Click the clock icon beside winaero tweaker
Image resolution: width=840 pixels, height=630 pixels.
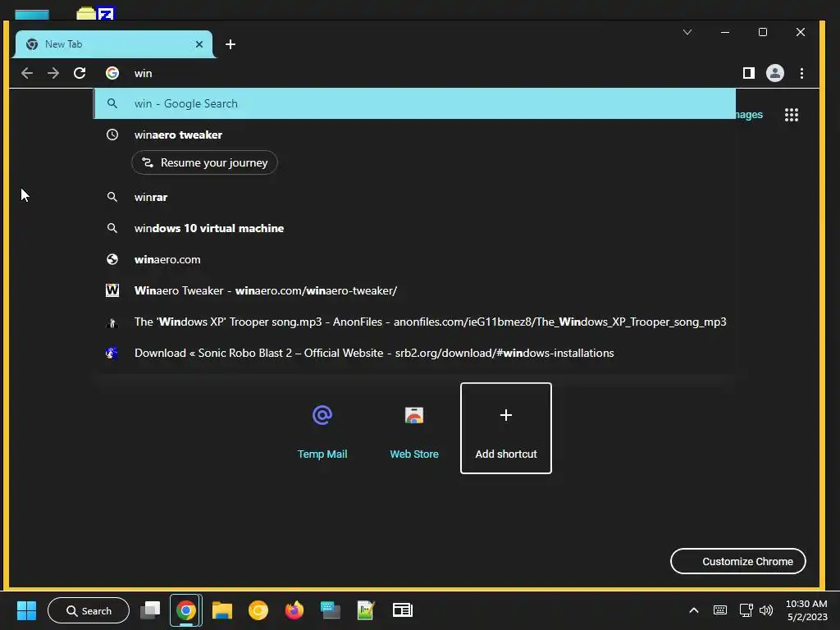[112, 135]
